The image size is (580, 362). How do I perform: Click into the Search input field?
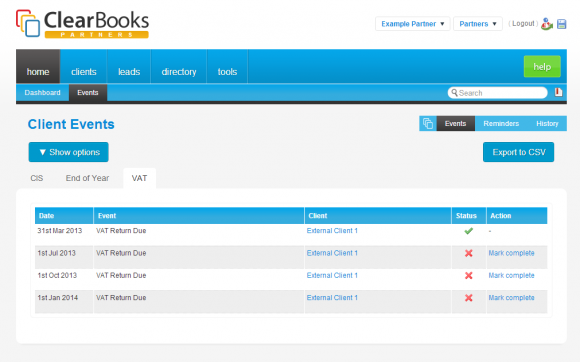[x=497, y=92]
